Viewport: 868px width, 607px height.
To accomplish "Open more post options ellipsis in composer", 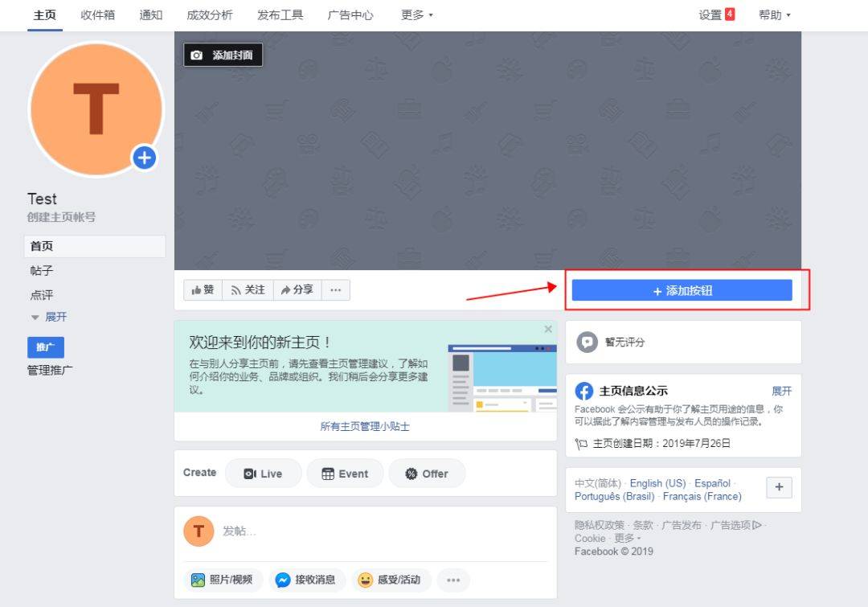I will (x=453, y=580).
